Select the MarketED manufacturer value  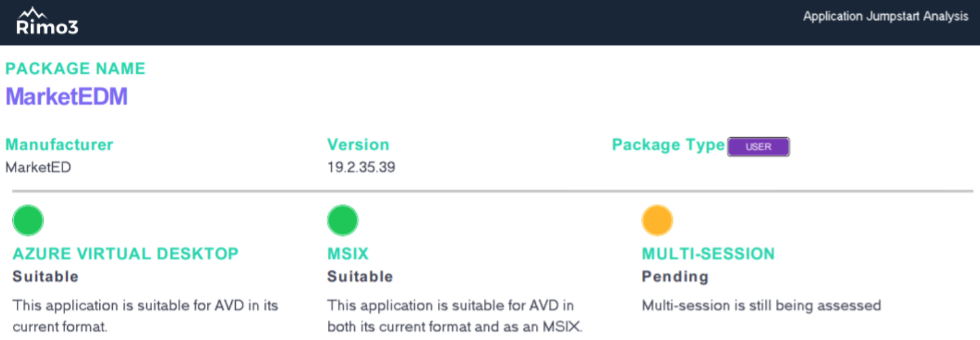38,167
